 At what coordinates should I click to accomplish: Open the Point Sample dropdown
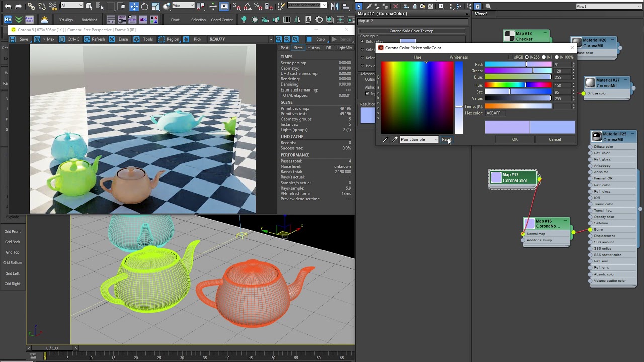(x=419, y=139)
